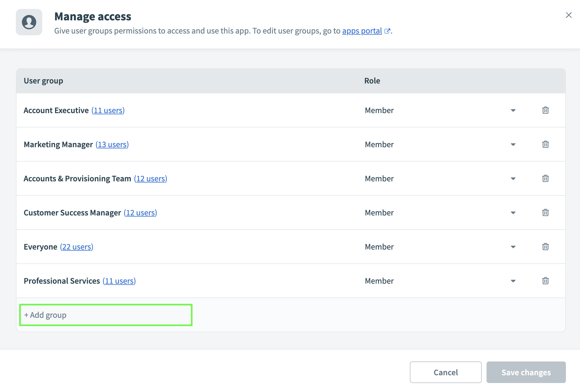
Task: View the 11 users in Account Executive
Action: [108, 110]
